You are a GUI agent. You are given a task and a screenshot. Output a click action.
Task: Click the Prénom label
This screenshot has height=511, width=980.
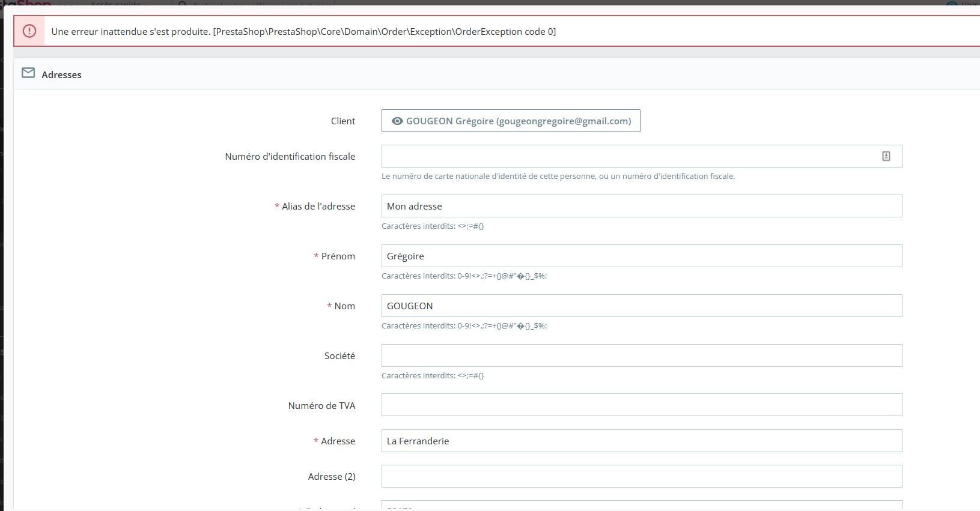pyautogui.click(x=338, y=256)
